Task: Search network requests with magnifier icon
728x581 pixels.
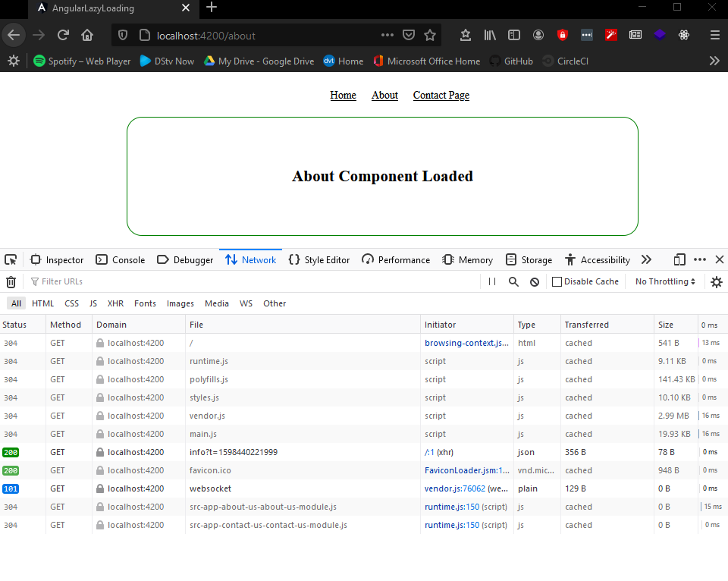Action: pos(513,281)
